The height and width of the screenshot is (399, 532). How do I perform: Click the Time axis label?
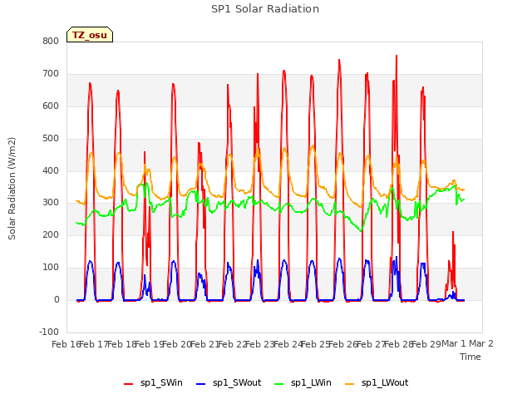pyautogui.click(x=470, y=357)
